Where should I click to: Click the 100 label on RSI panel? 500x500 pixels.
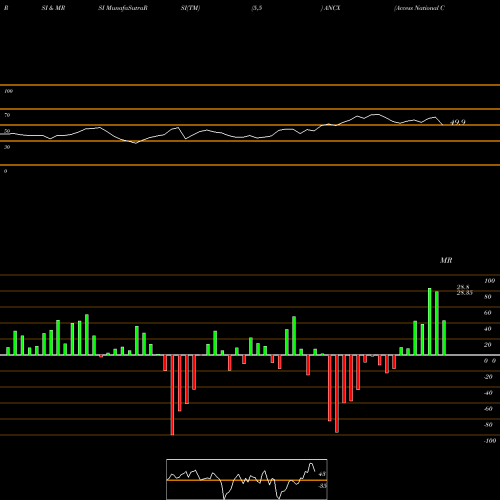pyautogui.click(x=8, y=91)
